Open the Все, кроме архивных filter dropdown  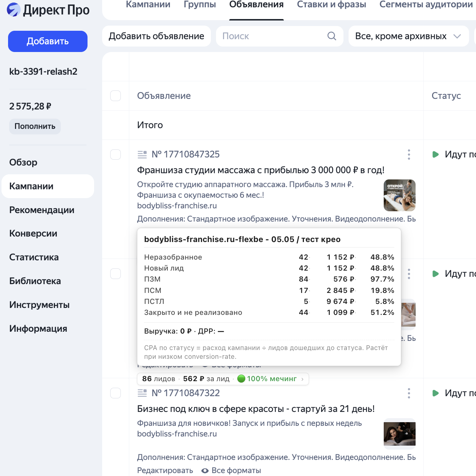coord(409,36)
